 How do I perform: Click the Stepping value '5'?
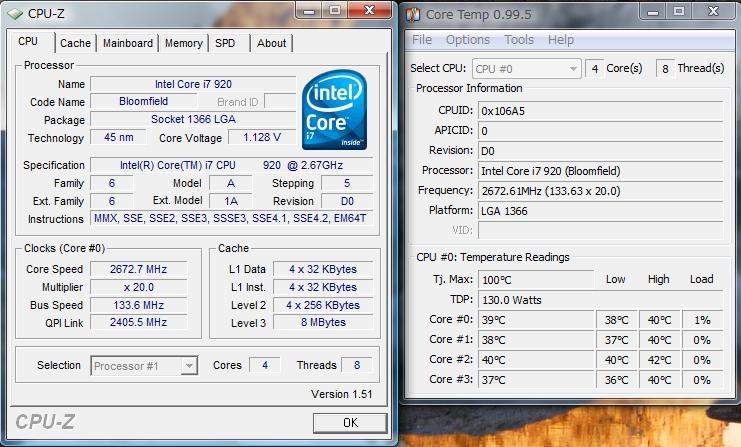[x=347, y=183]
